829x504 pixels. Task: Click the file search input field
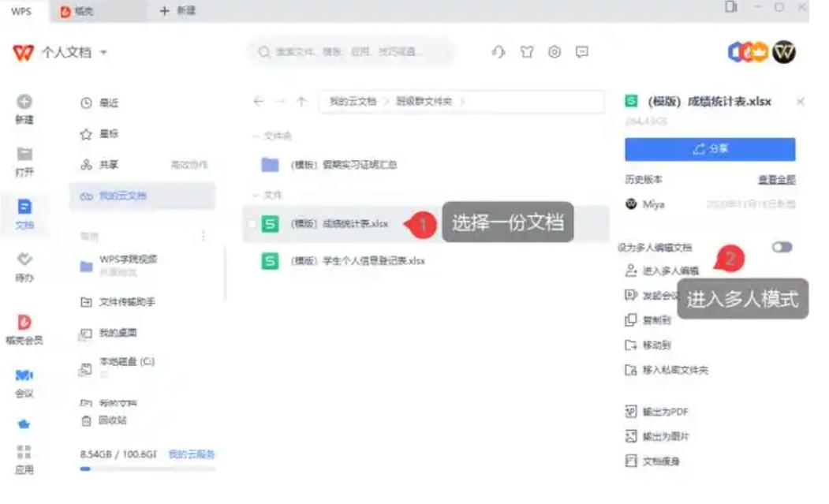(351, 52)
